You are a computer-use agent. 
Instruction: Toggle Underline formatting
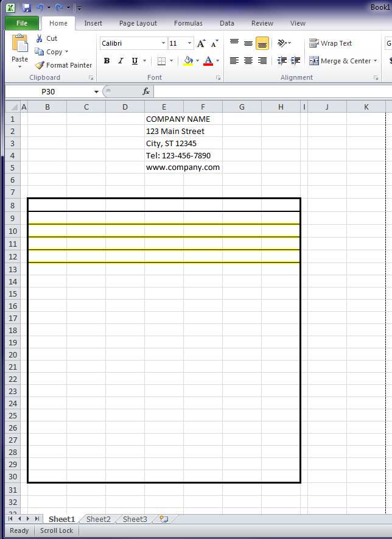[135, 61]
